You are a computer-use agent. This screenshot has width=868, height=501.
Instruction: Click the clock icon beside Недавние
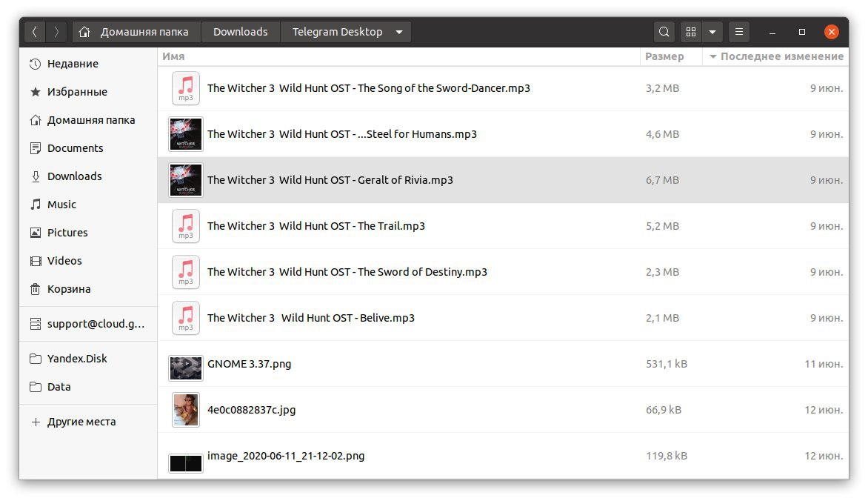(x=36, y=64)
